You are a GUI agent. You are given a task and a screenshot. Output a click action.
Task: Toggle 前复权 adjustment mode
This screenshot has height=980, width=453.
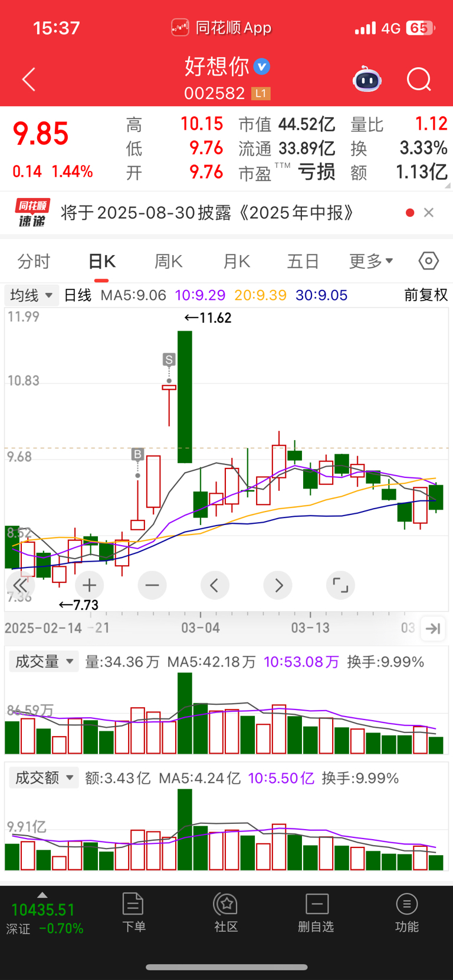[x=426, y=295]
